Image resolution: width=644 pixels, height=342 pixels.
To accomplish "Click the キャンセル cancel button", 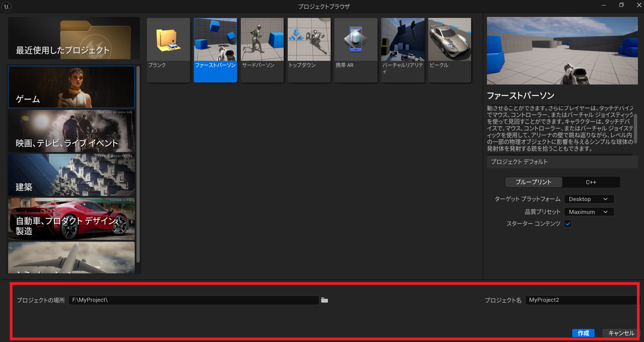I will (621, 333).
